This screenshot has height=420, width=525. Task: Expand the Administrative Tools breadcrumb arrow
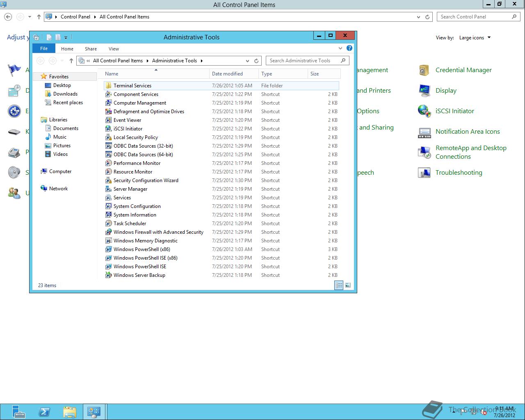[202, 61]
